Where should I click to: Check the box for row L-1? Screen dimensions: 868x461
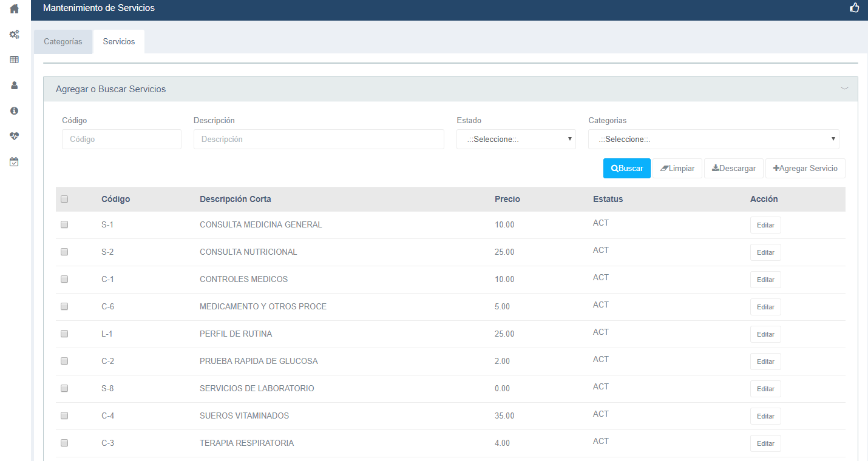64,334
